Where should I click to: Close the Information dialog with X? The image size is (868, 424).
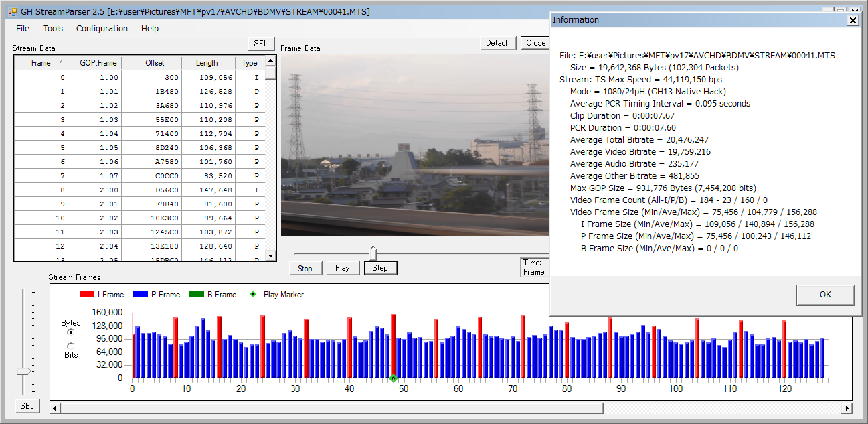[852, 20]
